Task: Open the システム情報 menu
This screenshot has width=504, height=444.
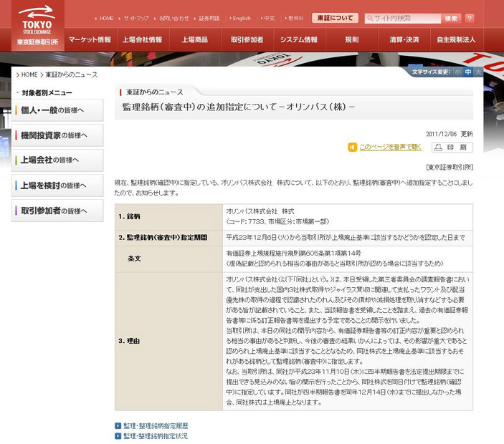Action: (299, 39)
